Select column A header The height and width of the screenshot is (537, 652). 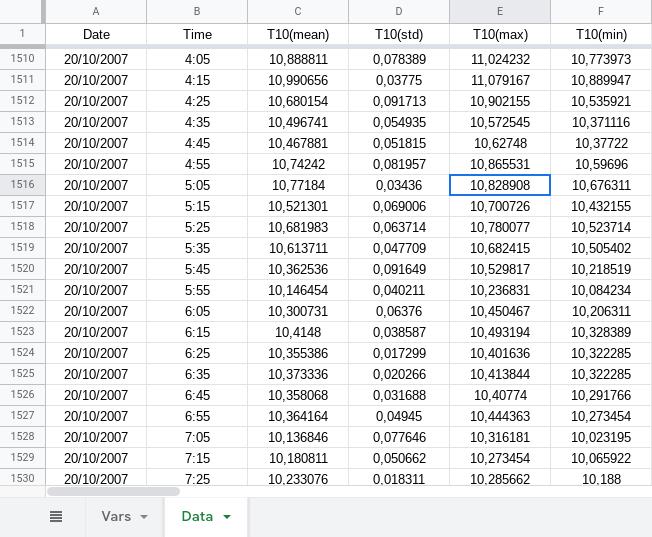(x=96, y=12)
